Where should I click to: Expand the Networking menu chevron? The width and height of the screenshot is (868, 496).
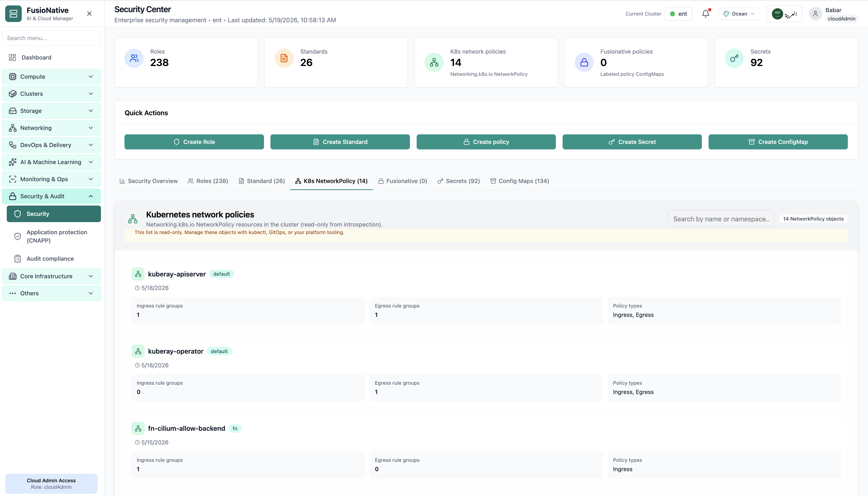[x=91, y=128]
